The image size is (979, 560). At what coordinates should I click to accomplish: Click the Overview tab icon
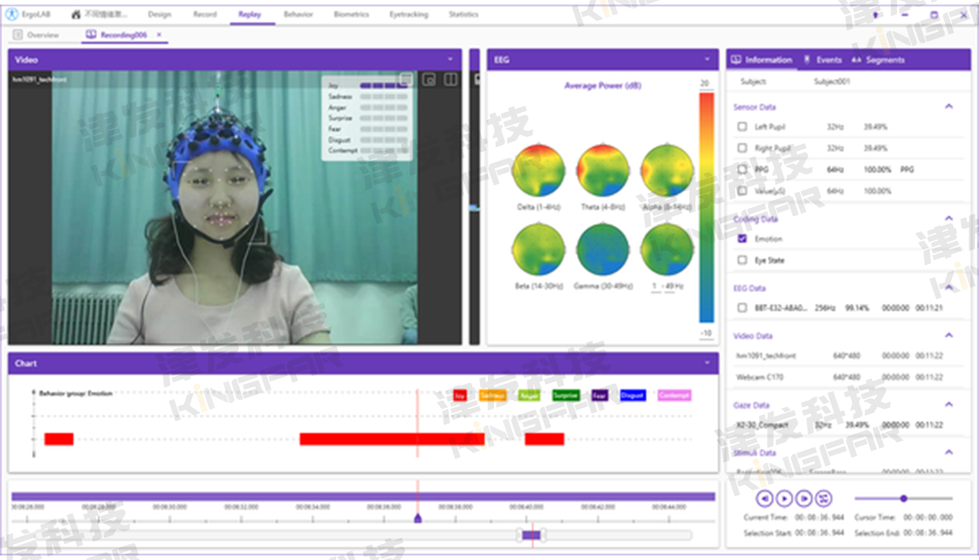[x=18, y=34]
